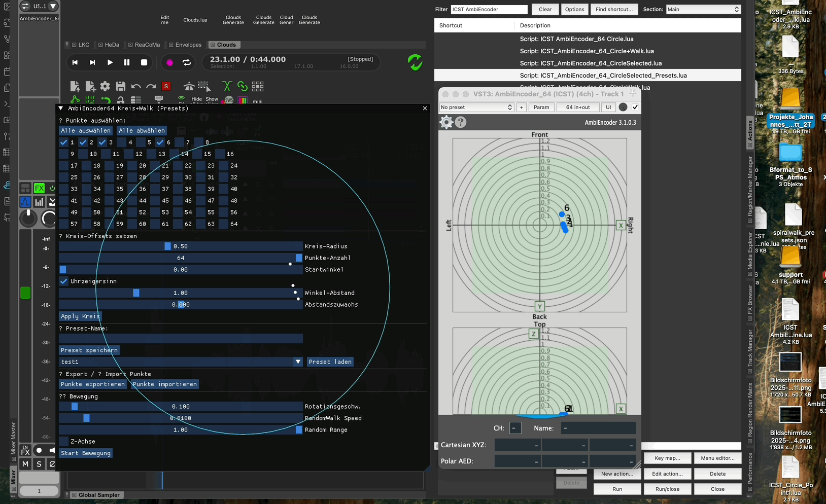Click the save project floppy icon
Viewport: 826px width, 504px height.
point(120,86)
